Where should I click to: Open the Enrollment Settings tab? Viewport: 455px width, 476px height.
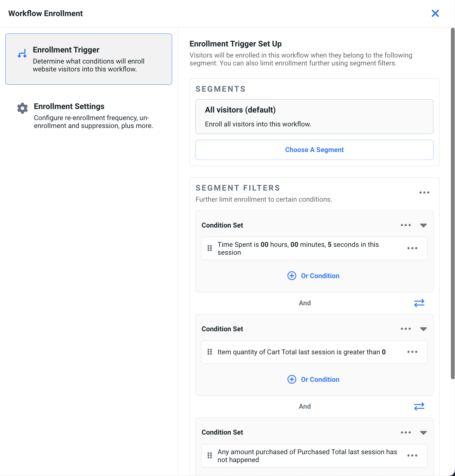tap(89, 116)
